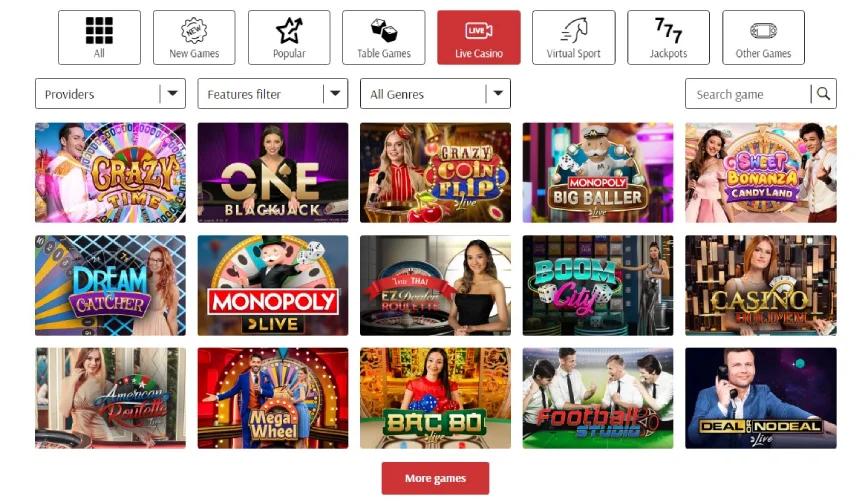Click the search magnifier icon
This screenshot has width=868, height=502.
[x=823, y=94]
